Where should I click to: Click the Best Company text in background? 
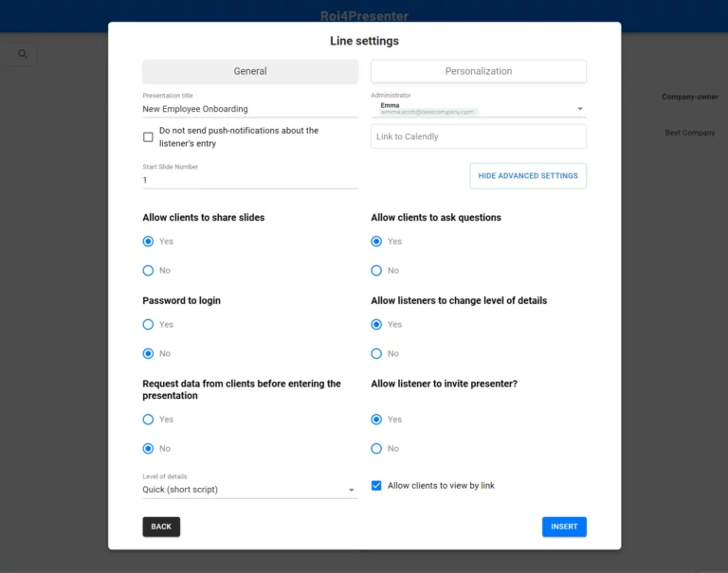click(689, 133)
